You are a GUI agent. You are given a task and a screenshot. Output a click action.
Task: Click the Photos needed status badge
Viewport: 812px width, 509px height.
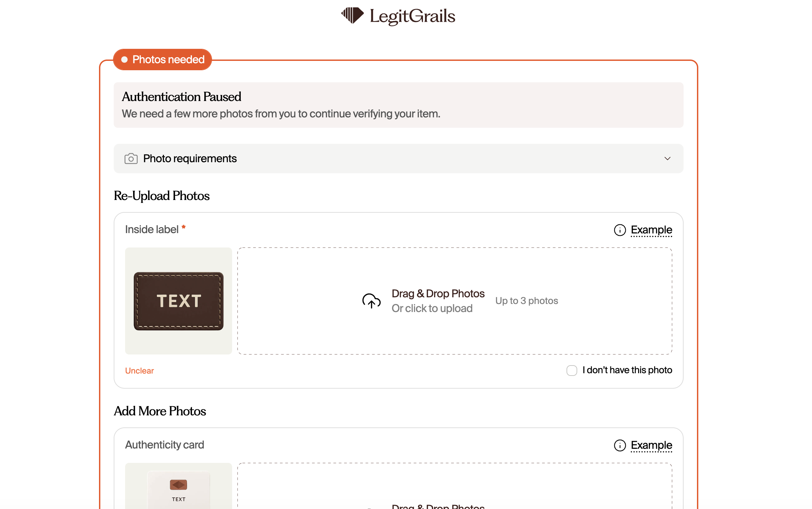pyautogui.click(x=163, y=60)
